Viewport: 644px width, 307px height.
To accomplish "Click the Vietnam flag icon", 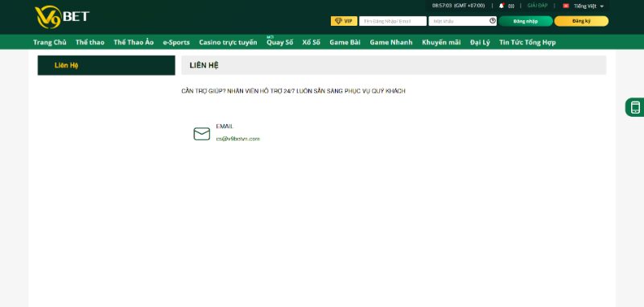I will click(566, 6).
